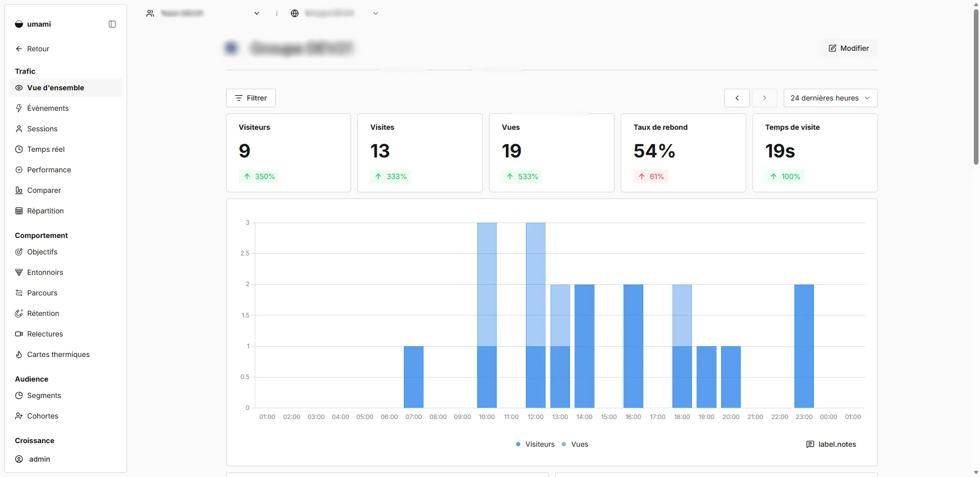This screenshot has width=980, height=477.
Task: Open Sessions person icon
Action: click(19, 129)
